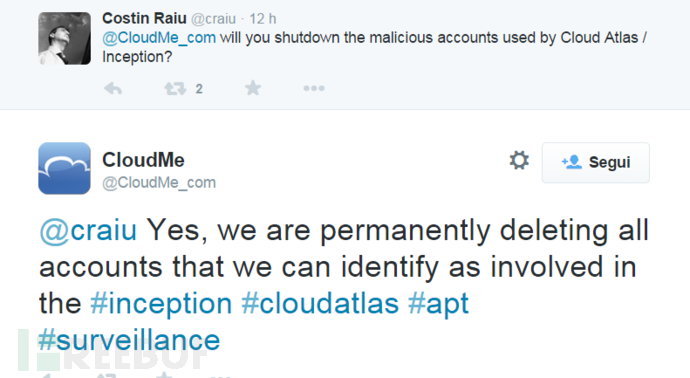Open the #apt hashtag
690x378 pixels.
pyautogui.click(x=438, y=305)
